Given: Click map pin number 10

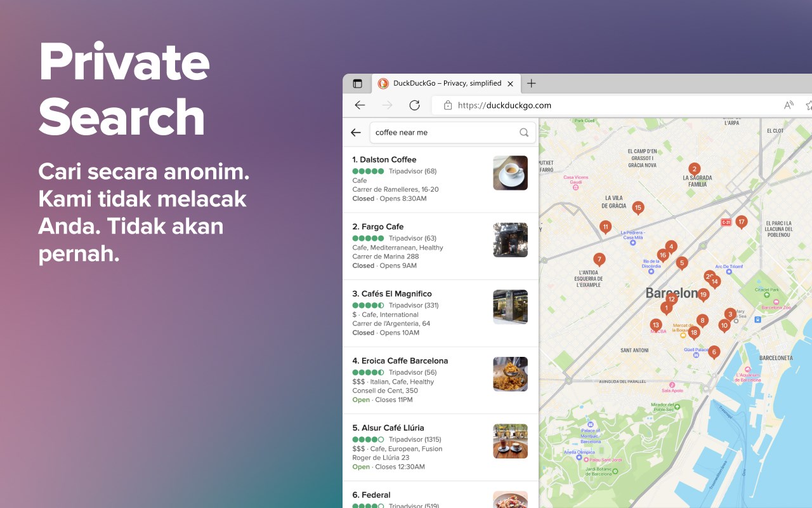Looking at the screenshot, I should pyautogui.click(x=724, y=326).
